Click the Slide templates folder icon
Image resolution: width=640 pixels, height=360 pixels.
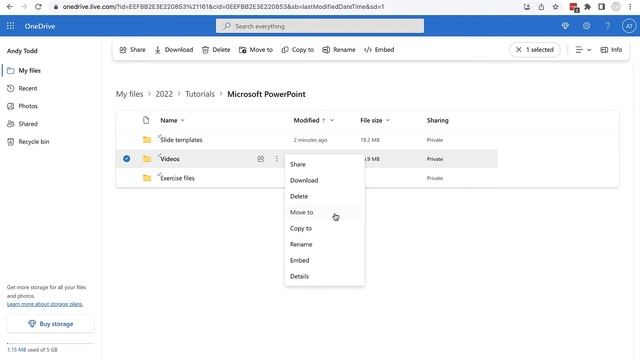click(x=147, y=140)
